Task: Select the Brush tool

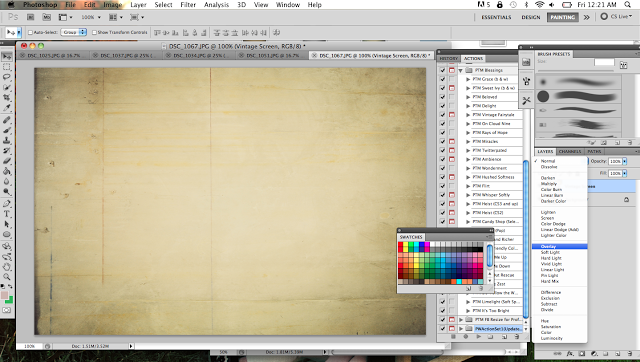Action: point(7,130)
